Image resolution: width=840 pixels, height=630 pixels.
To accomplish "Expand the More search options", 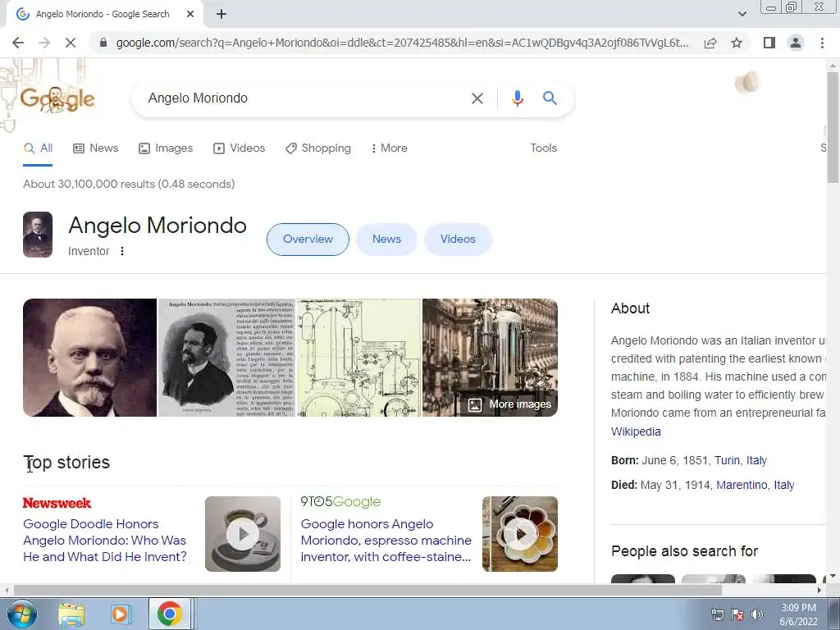I will [x=390, y=148].
